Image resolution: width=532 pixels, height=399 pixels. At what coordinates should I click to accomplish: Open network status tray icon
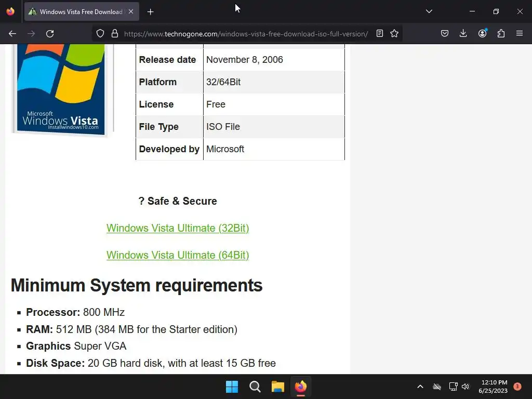tap(453, 387)
